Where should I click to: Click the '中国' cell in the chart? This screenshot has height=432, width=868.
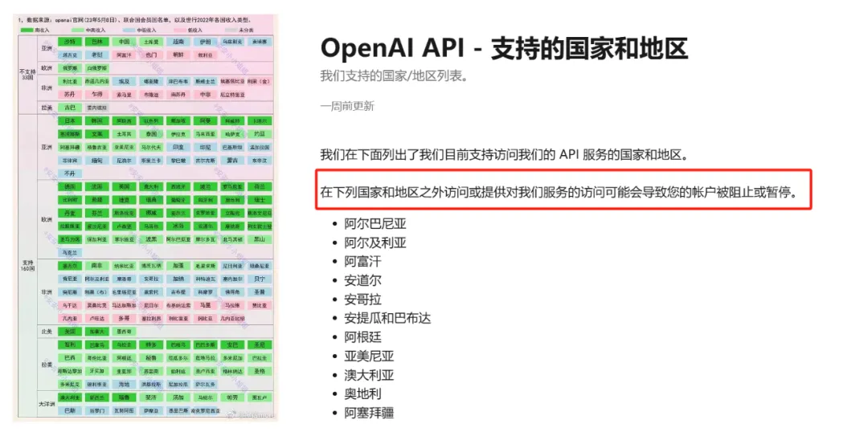pyautogui.click(x=124, y=42)
